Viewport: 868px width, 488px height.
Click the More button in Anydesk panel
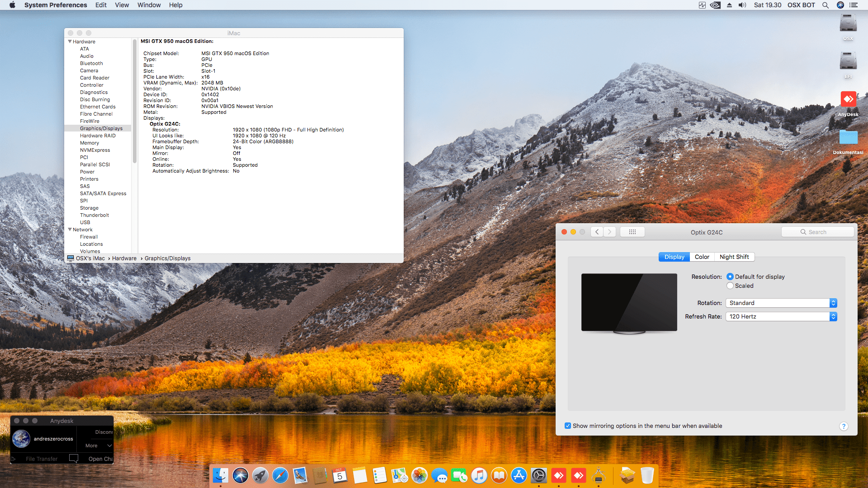click(92, 446)
